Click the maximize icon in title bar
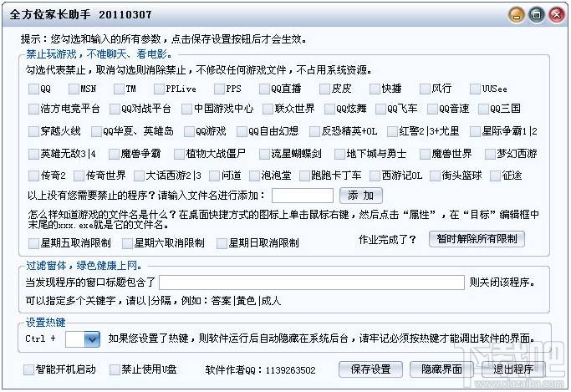Viewport: 571px width, 392px height. pyautogui.click(x=537, y=15)
